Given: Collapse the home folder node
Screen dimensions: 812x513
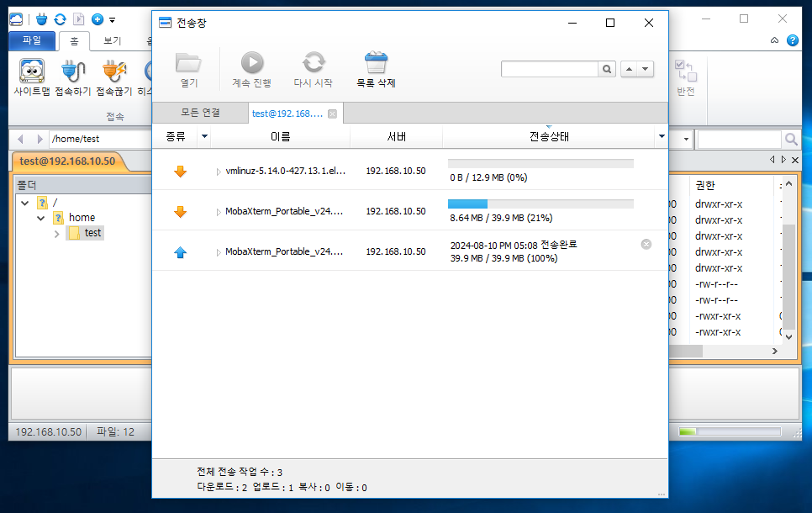Looking at the screenshot, I should 41,218.
